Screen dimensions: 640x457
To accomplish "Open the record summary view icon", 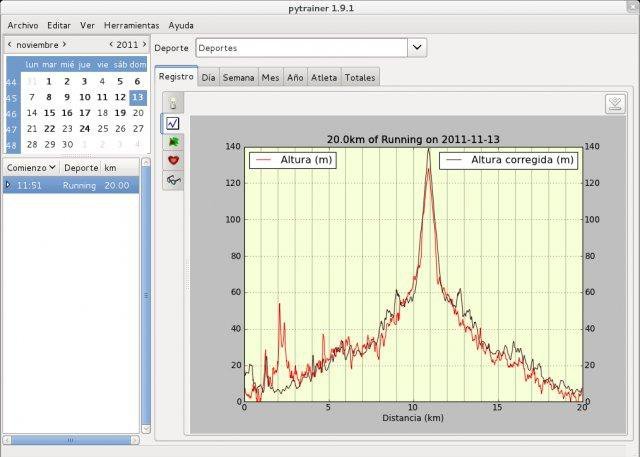I will [173, 102].
